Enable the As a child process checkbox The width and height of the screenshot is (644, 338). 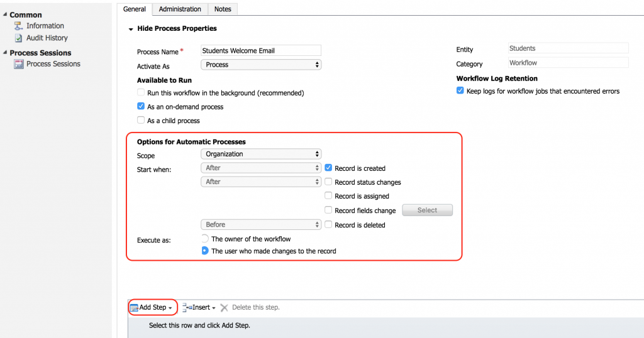141,121
